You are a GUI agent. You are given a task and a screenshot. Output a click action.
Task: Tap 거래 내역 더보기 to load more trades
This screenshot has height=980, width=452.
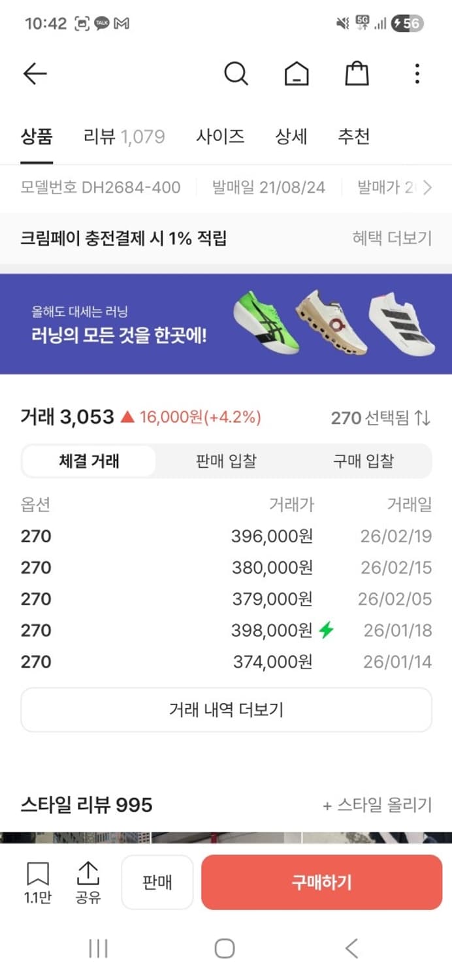point(226,710)
